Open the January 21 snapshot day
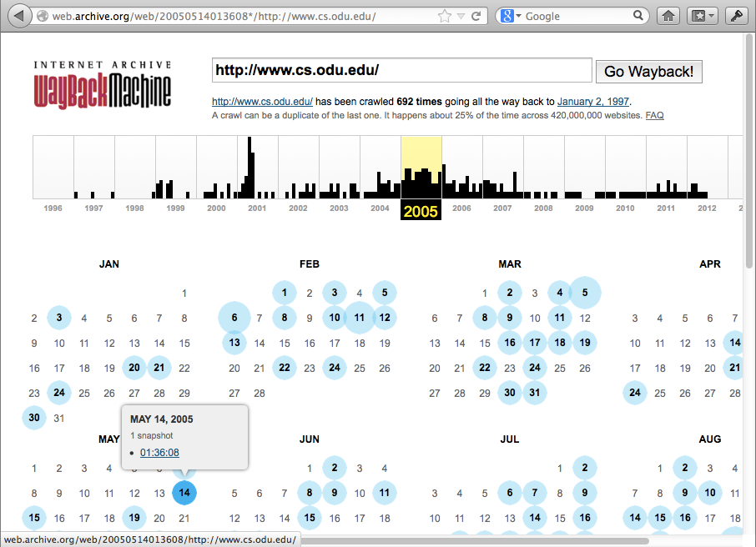Screen dimensions: 756x547 [159, 368]
